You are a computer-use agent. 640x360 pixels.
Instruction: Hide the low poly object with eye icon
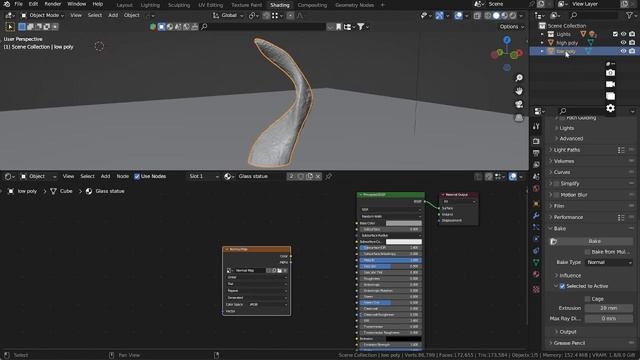(x=623, y=51)
